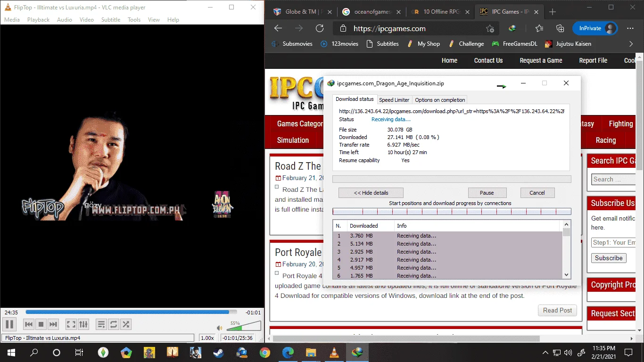This screenshot has width=644, height=362.
Task: Open the VLC View menu
Action: (154, 20)
